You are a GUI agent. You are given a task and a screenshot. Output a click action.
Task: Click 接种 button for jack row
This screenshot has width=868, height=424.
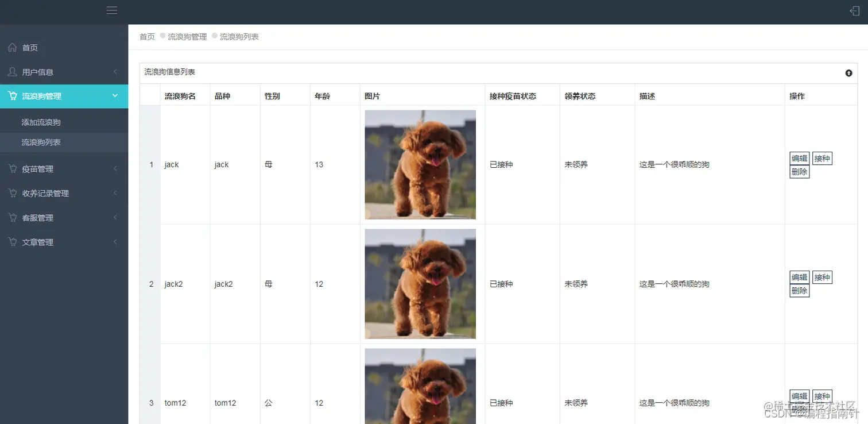point(822,159)
